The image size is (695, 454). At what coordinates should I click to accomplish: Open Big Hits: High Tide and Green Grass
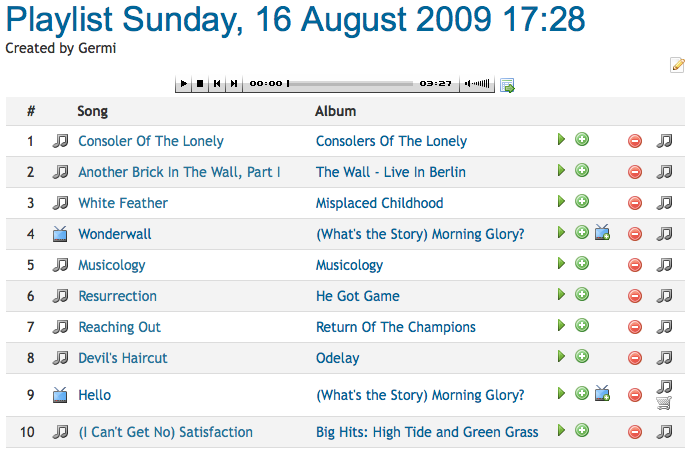tap(427, 432)
